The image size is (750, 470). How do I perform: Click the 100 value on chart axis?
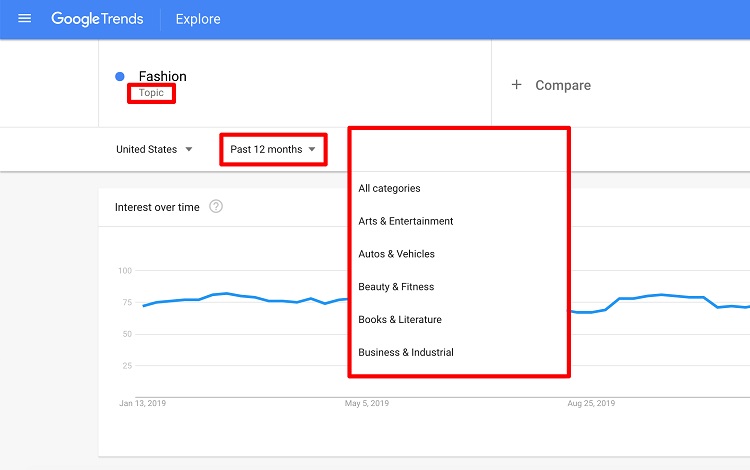pos(125,271)
